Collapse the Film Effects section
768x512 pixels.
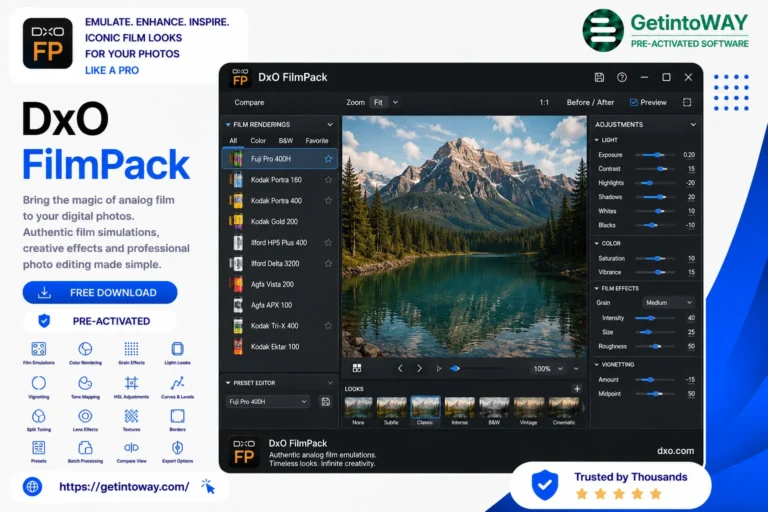click(597, 289)
